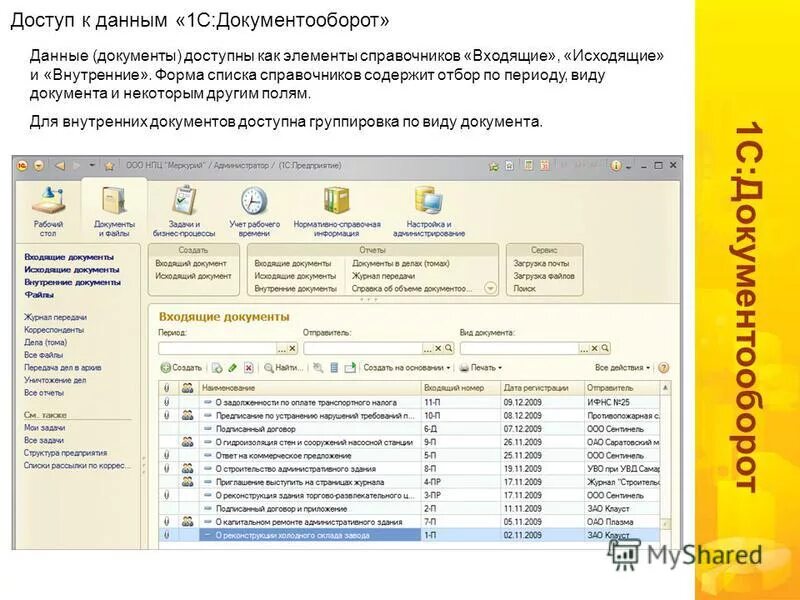The width and height of the screenshot is (800, 600).
Task: Click Загрузка файлов in Сервис panel
Action: 544,276
